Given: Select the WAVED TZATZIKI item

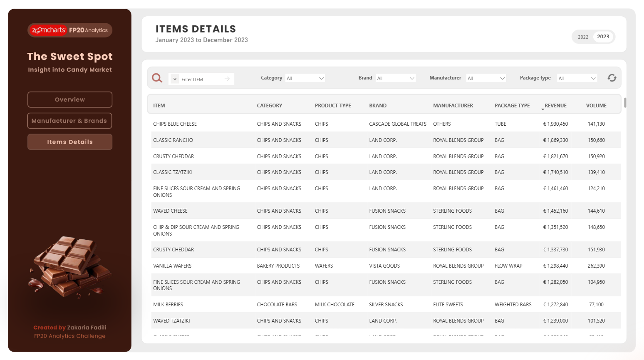Looking at the screenshot, I should 171,321.
